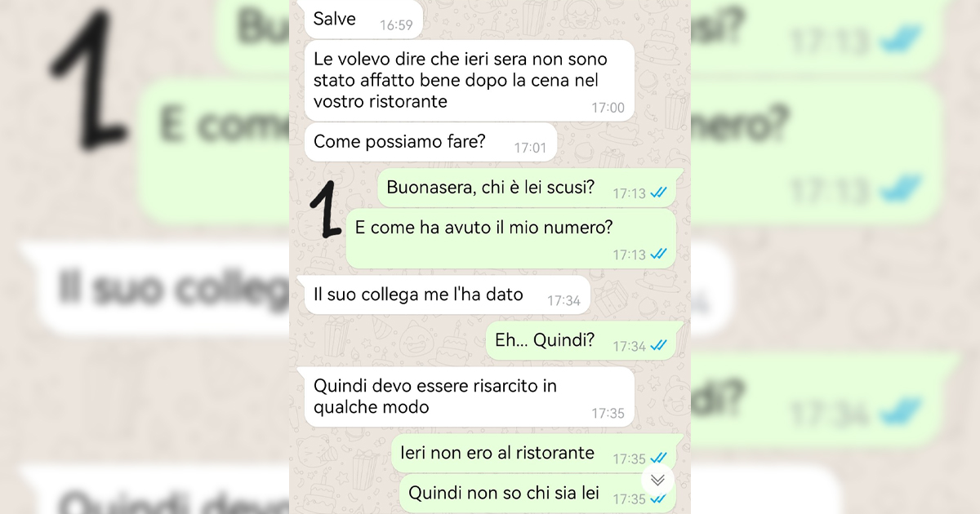Select the 'Salve' message bubble

click(x=363, y=19)
